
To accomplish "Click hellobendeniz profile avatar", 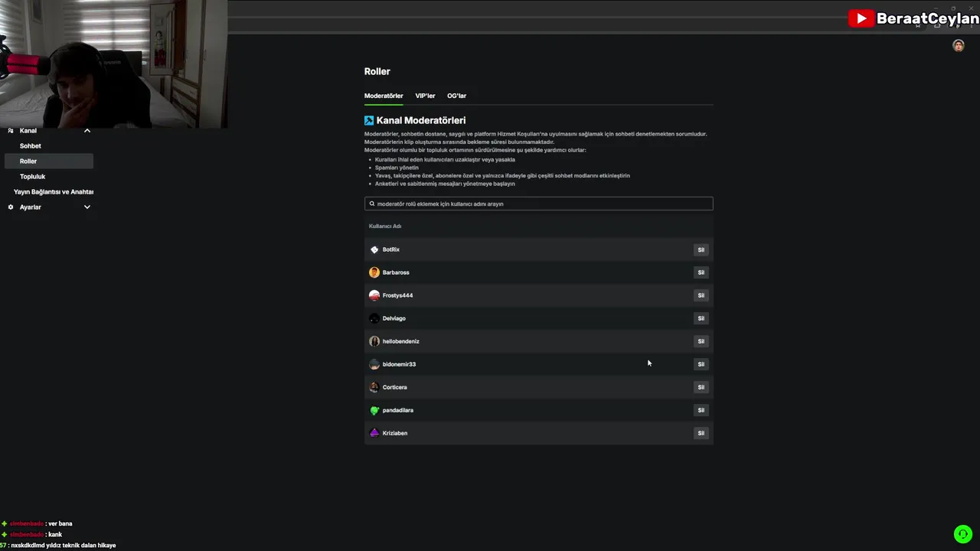I will coord(374,341).
